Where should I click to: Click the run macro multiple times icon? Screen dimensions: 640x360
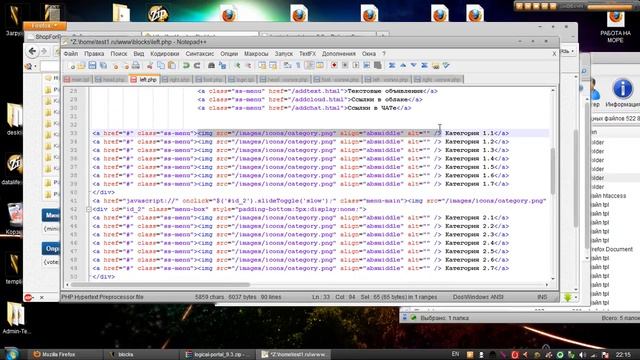[x=367, y=66]
